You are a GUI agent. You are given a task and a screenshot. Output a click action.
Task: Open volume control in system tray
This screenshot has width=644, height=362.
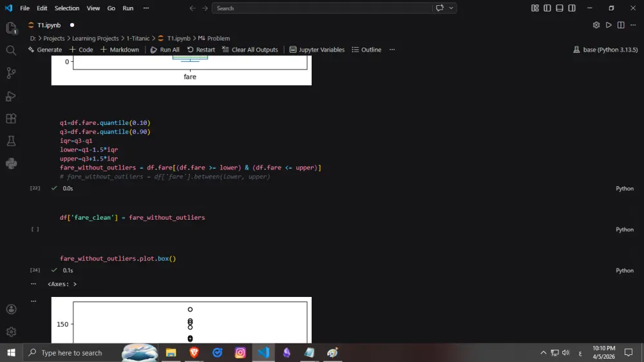pyautogui.click(x=566, y=352)
